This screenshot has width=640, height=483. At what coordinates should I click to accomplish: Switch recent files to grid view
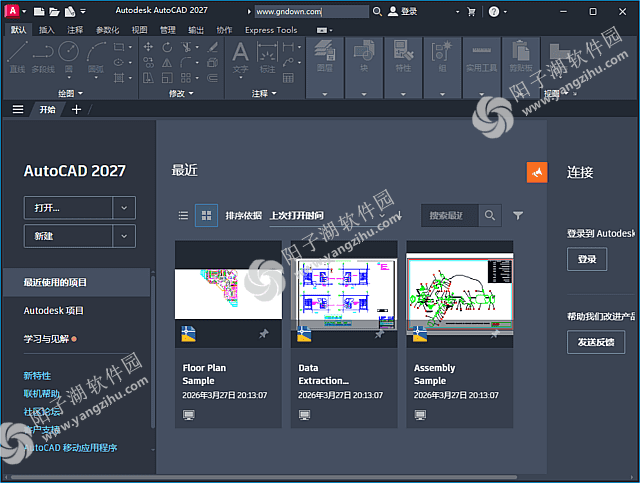click(207, 215)
